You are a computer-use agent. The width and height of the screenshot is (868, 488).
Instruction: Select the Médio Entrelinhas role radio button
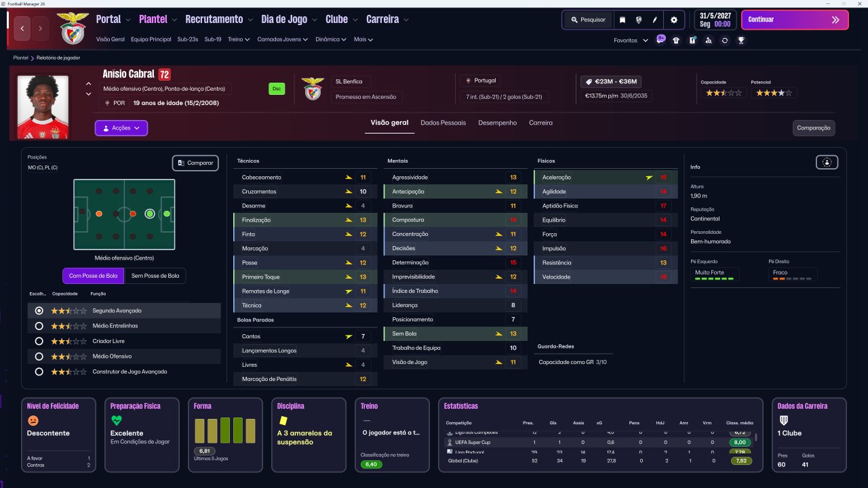tap(39, 326)
